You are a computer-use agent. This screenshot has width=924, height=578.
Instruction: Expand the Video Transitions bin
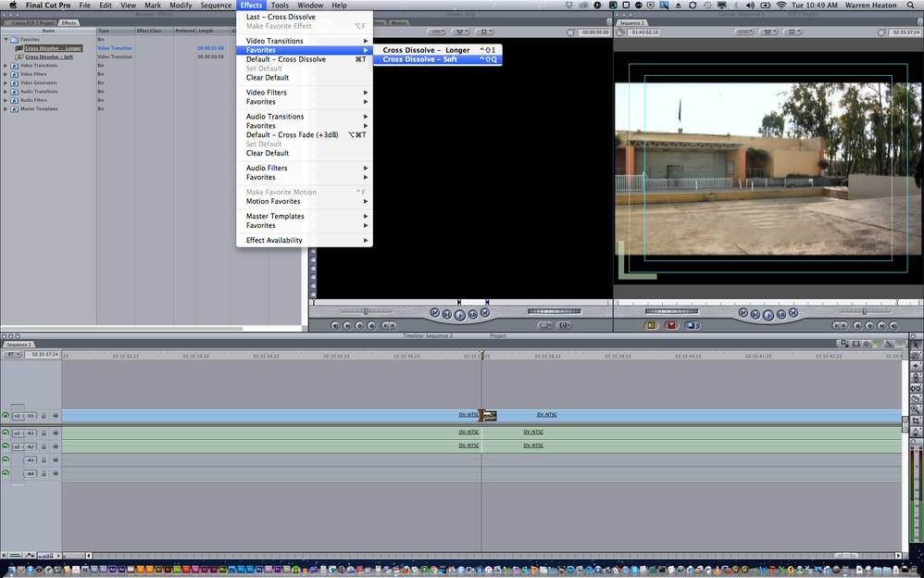point(6,66)
